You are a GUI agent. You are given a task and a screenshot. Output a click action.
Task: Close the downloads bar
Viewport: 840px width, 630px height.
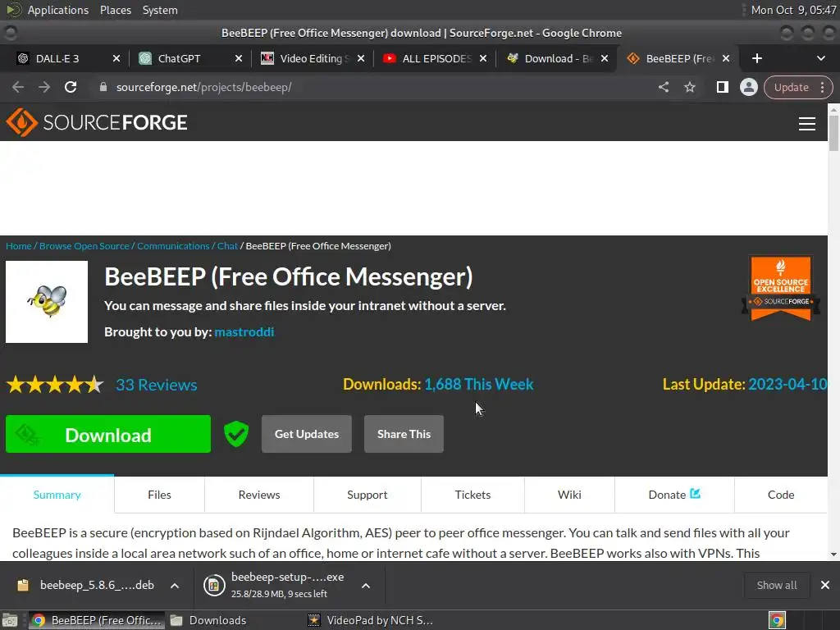click(x=825, y=585)
